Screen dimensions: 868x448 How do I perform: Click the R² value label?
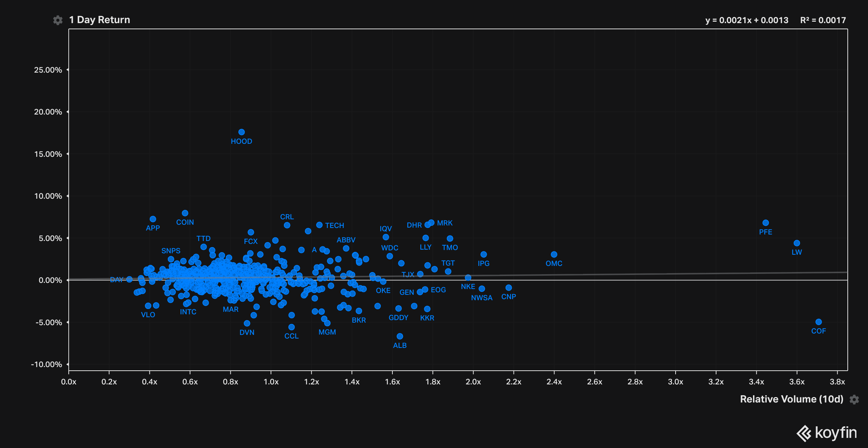(x=823, y=20)
